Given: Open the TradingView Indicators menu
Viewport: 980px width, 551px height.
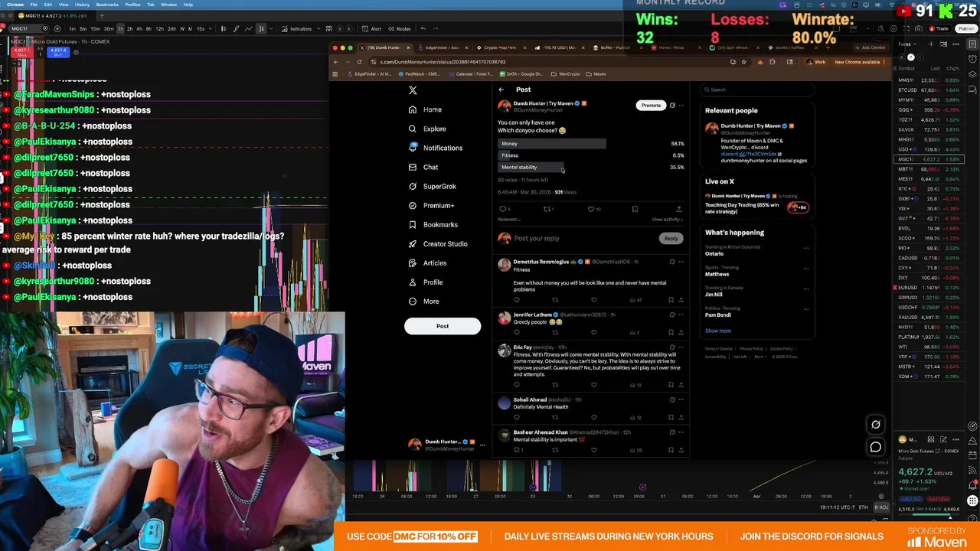Looking at the screenshot, I should [x=297, y=29].
